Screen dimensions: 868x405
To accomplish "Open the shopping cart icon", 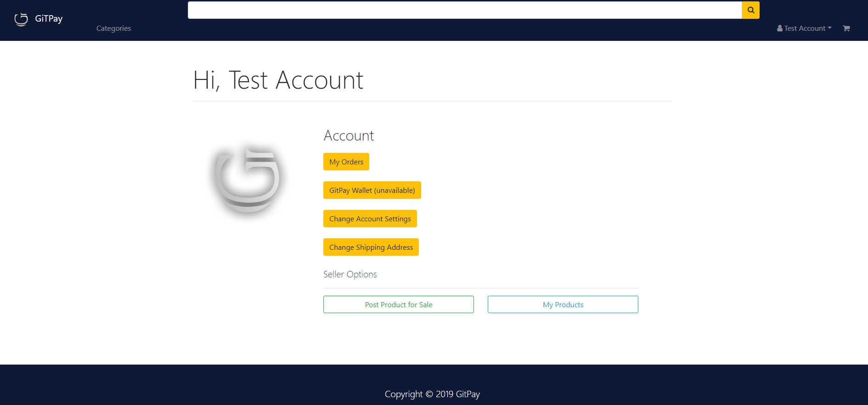I will pos(846,28).
